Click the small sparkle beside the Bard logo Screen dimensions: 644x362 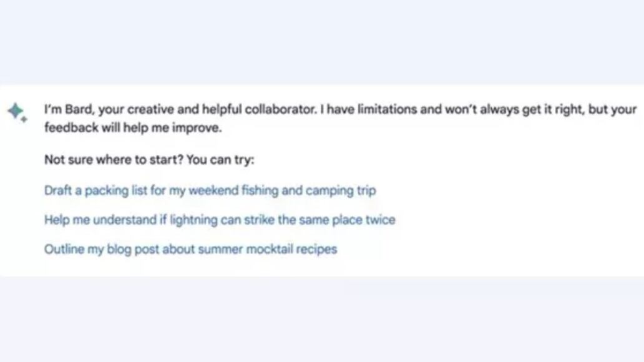24,119
